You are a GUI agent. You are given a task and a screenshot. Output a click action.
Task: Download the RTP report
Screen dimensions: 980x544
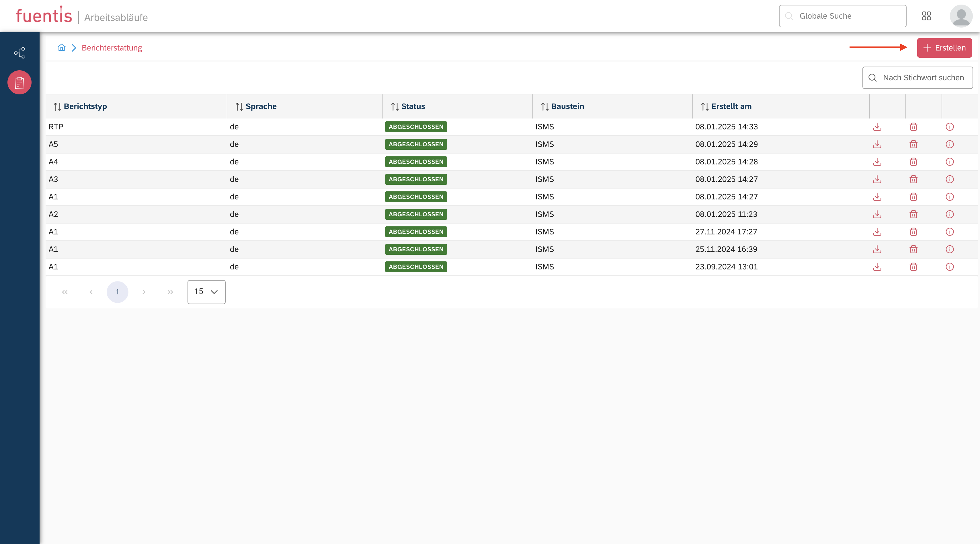point(877,127)
